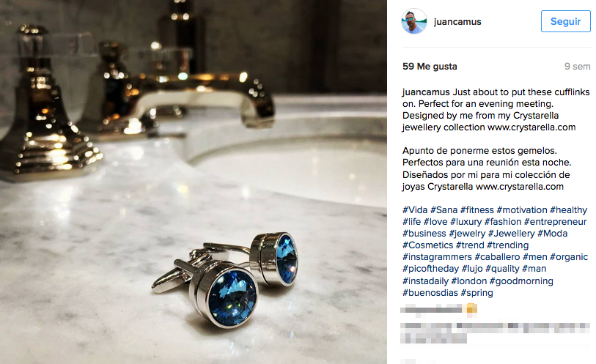The width and height of the screenshot is (596, 364).
Task: Open the #picoftheday hashtag
Action: point(430,269)
